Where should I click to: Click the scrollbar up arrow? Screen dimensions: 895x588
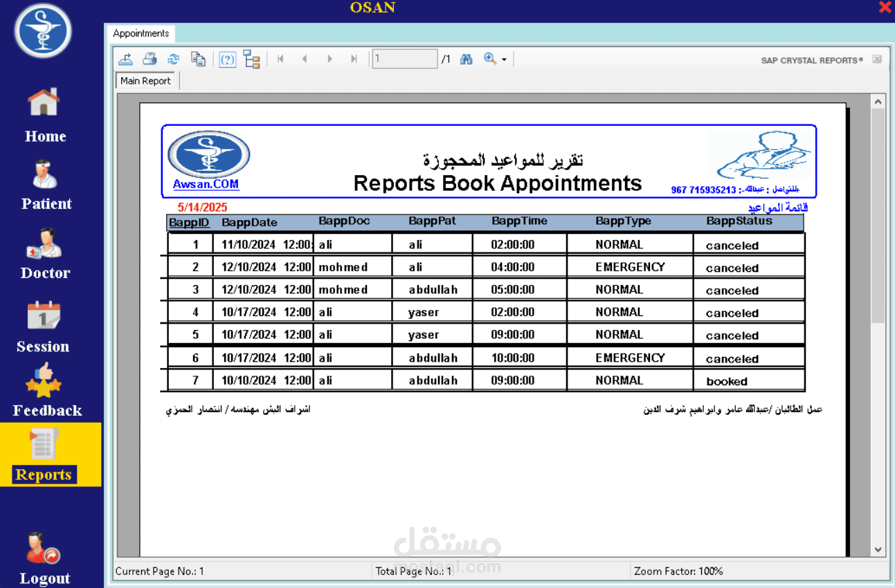878,102
